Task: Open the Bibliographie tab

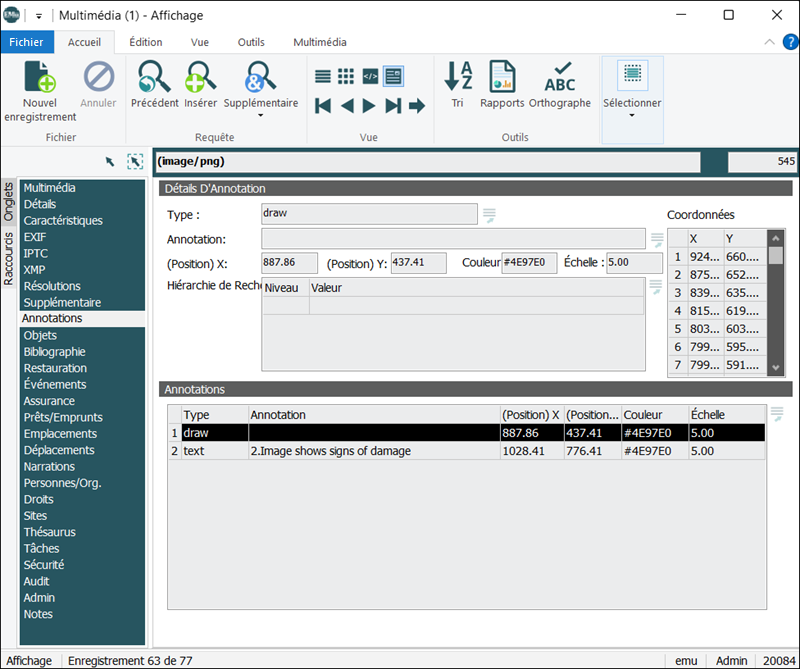Action: coord(82,352)
